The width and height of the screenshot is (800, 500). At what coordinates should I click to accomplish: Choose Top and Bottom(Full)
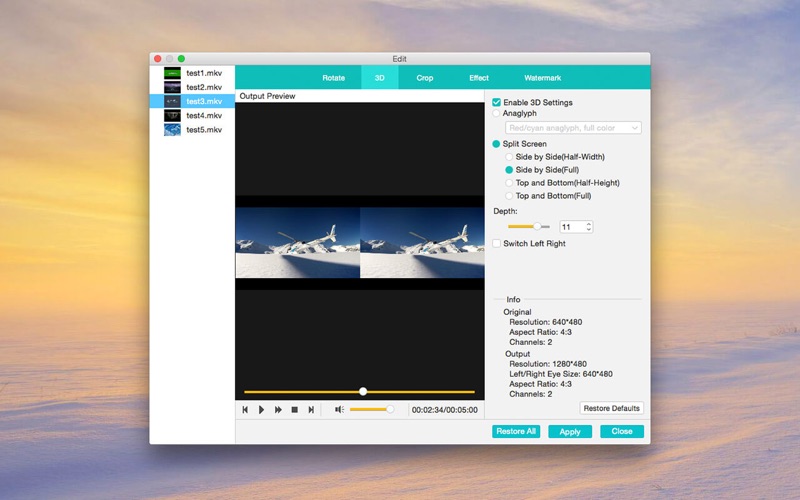[x=509, y=196]
